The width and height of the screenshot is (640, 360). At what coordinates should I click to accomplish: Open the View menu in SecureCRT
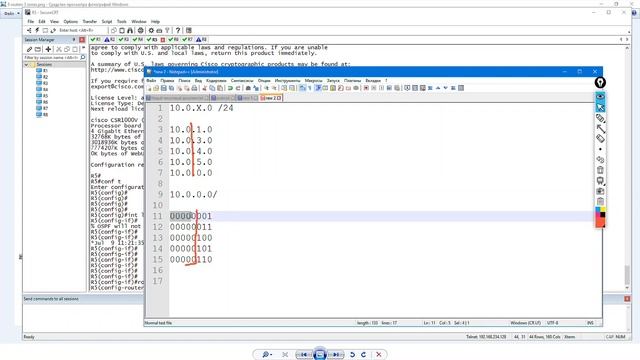(x=54, y=22)
